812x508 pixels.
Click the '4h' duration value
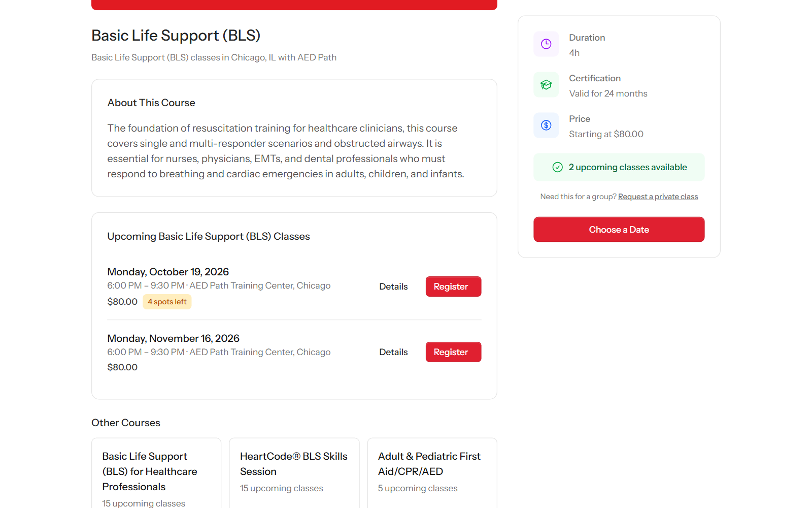(x=574, y=53)
